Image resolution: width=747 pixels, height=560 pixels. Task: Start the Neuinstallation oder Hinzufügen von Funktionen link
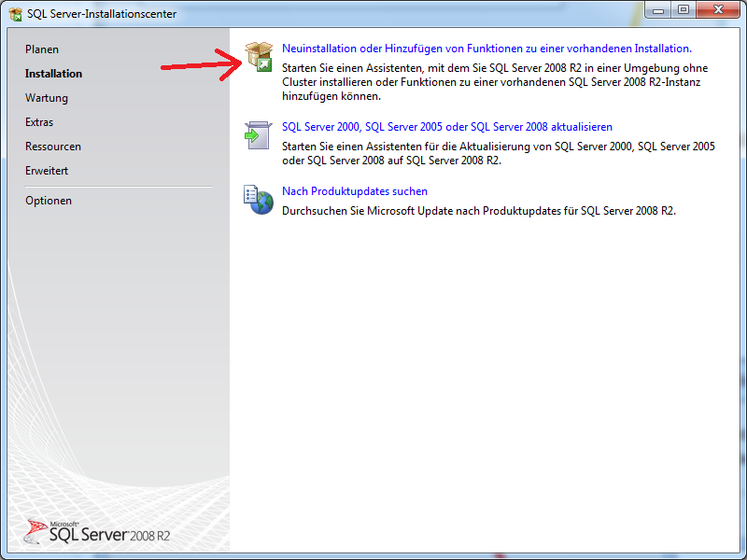pyautogui.click(x=486, y=48)
